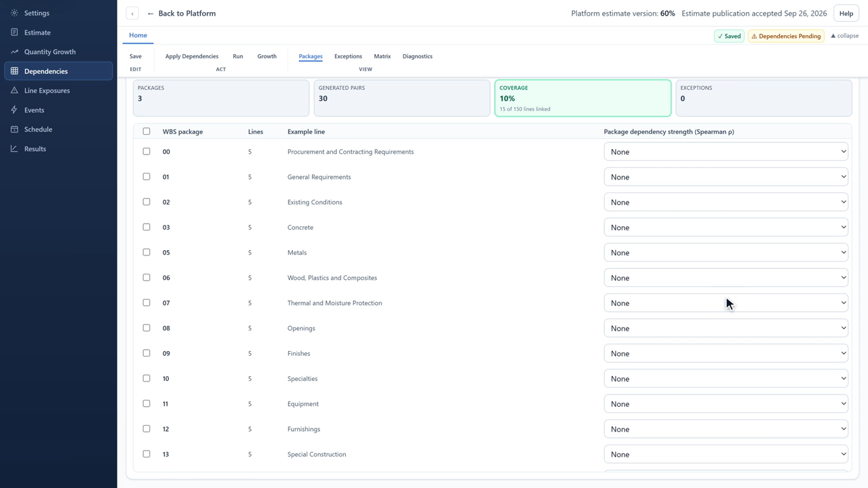The image size is (868, 488).
Task: Switch to the Exceptions view
Action: (x=348, y=56)
